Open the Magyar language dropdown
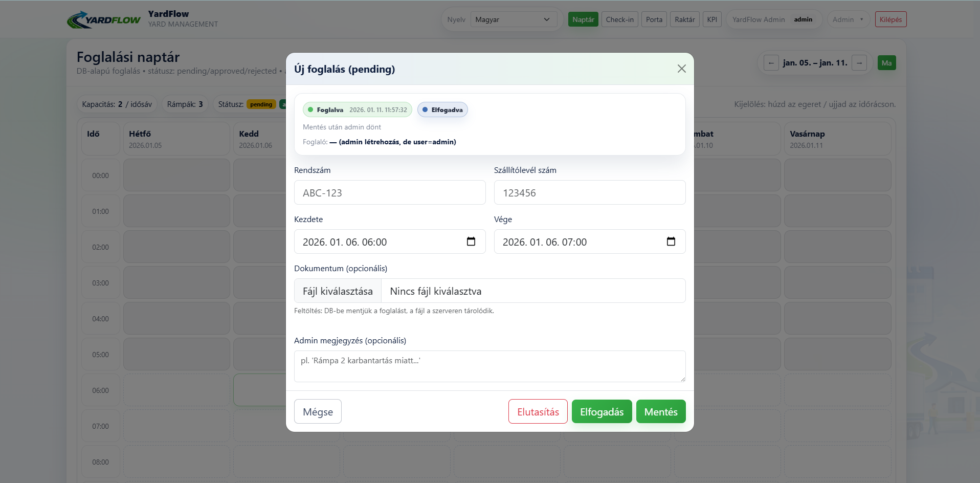 (x=513, y=19)
